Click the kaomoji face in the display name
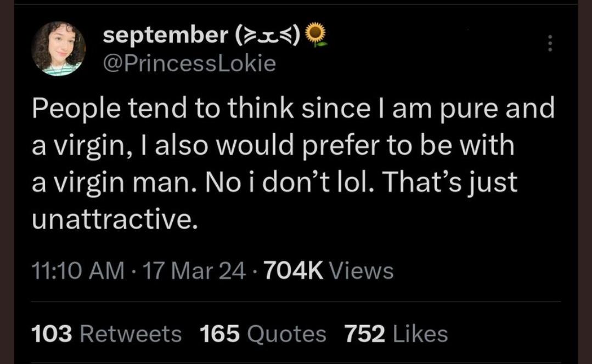592x364 pixels. [267, 36]
